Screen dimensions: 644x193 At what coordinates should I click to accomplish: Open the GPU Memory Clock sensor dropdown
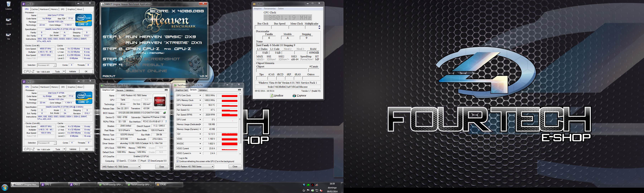200,100
